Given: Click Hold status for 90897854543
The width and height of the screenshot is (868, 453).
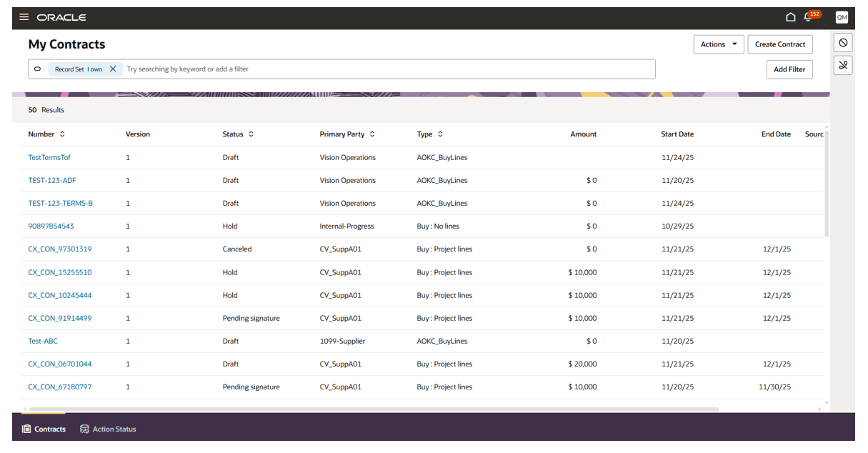Looking at the screenshot, I should coord(230,226).
